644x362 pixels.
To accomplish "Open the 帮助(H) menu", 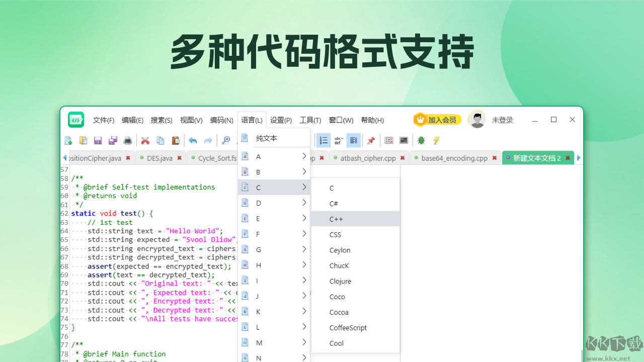I will [372, 120].
